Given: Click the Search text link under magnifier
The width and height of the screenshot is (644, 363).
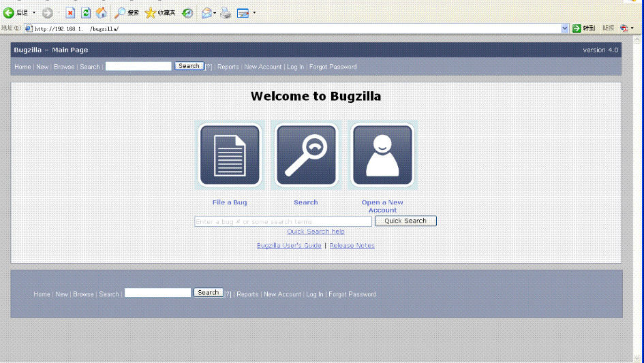Looking at the screenshot, I should point(306,202).
